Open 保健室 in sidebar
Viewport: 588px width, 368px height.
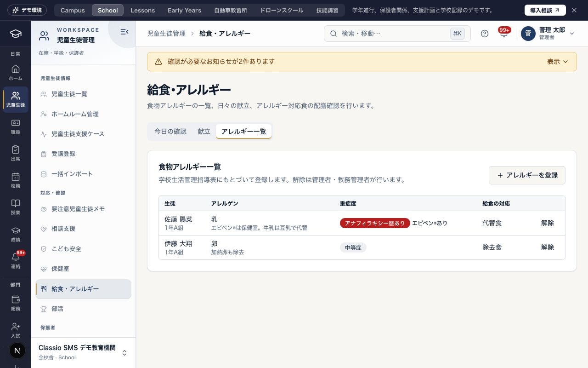[x=84, y=269]
